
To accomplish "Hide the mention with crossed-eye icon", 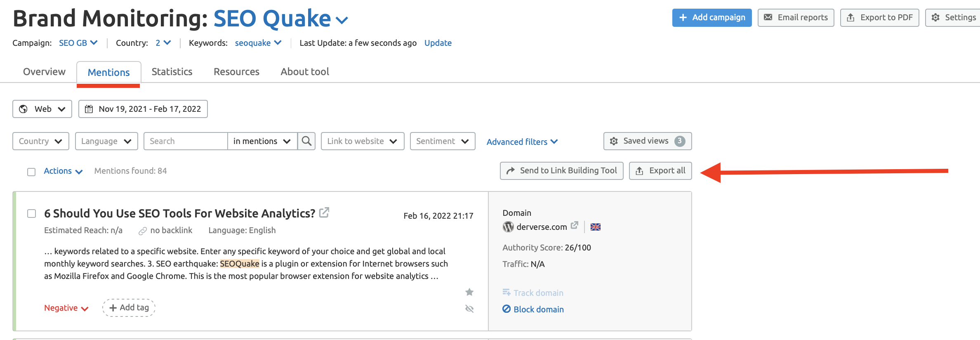I will click(x=469, y=309).
